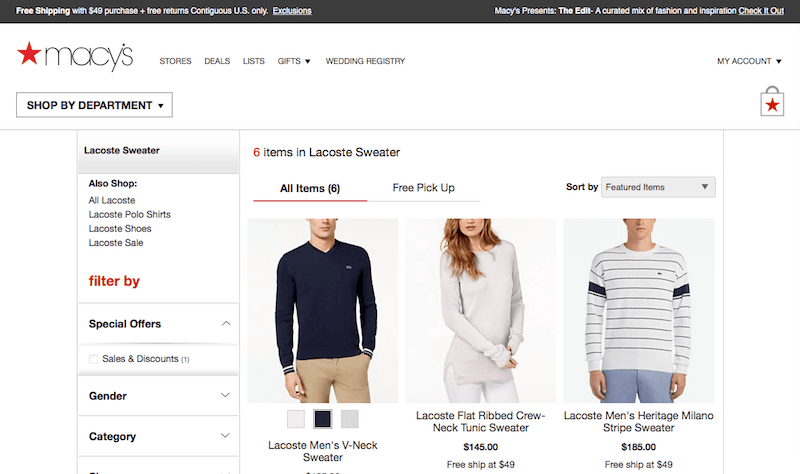Open Wedding Registry page
The width and height of the screenshot is (800, 474).
pyautogui.click(x=365, y=61)
